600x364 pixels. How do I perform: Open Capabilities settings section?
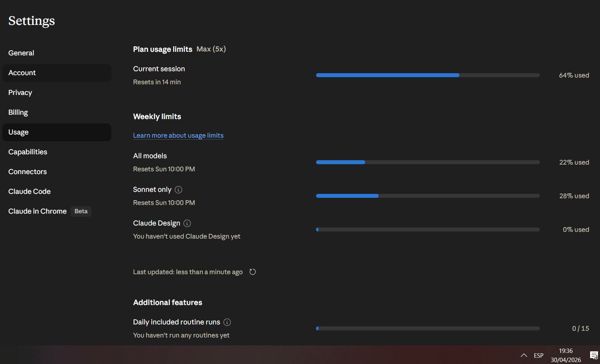click(57, 152)
